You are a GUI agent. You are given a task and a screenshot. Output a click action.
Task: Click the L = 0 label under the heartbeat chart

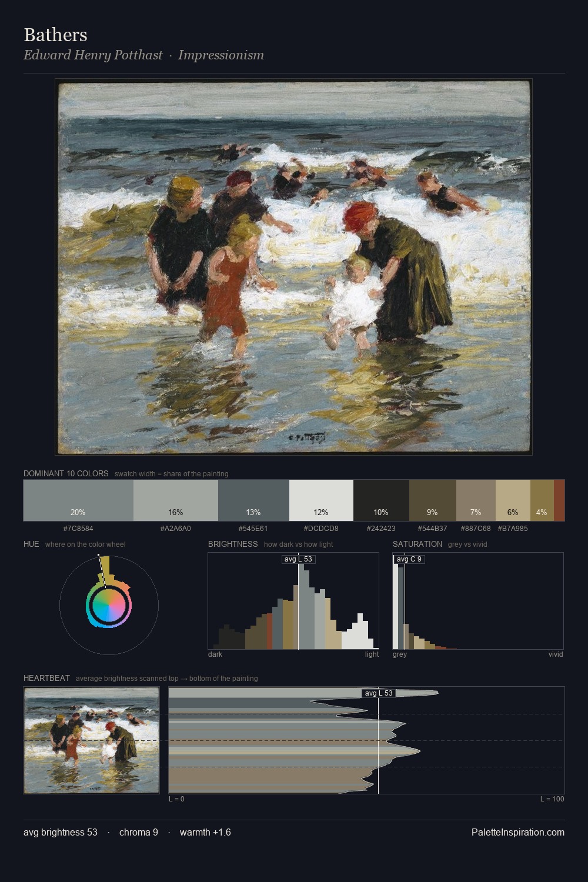pos(176,799)
